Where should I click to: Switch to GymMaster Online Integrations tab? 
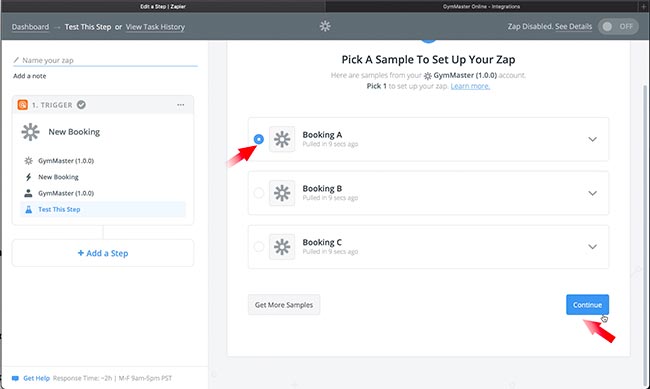tap(481, 6)
